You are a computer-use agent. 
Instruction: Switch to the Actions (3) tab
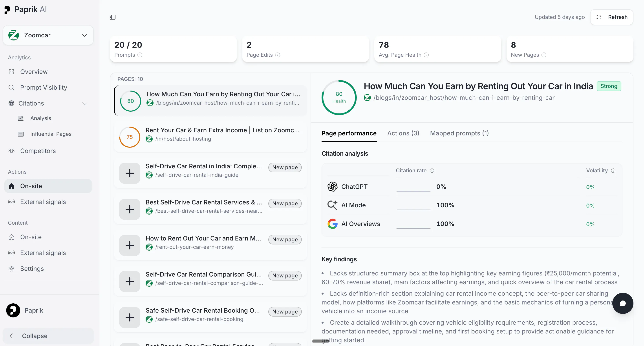[x=403, y=133]
